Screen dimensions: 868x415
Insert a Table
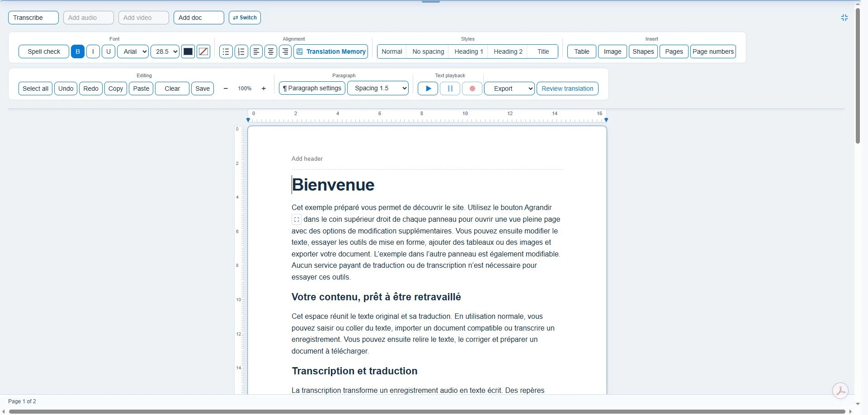[x=582, y=51]
